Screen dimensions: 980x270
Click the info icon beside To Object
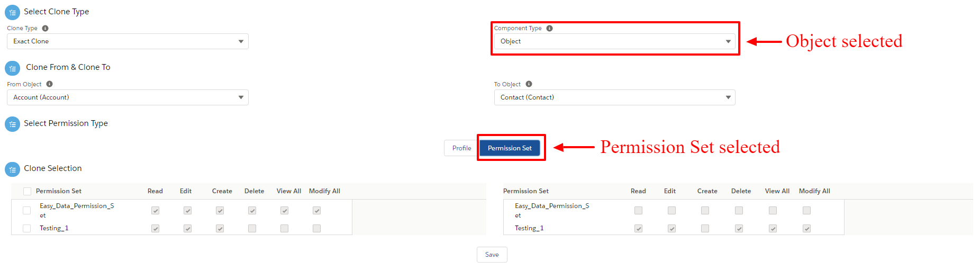529,84
